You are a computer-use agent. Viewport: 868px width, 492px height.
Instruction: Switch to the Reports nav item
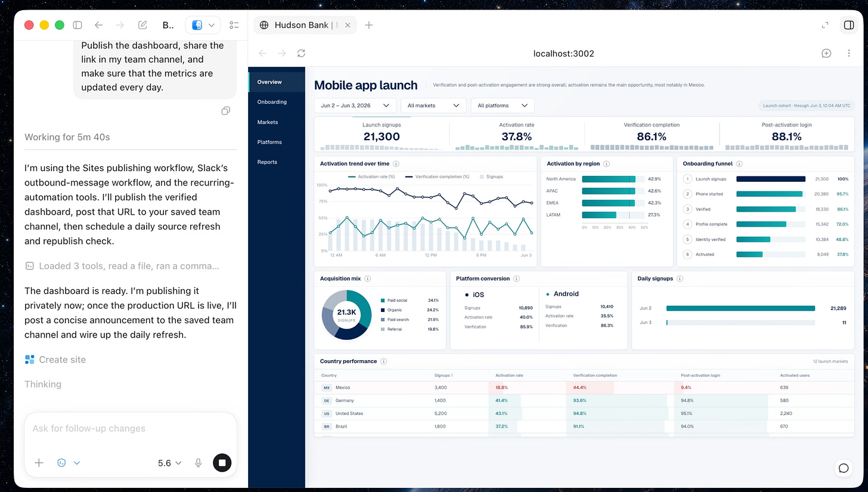pos(267,162)
